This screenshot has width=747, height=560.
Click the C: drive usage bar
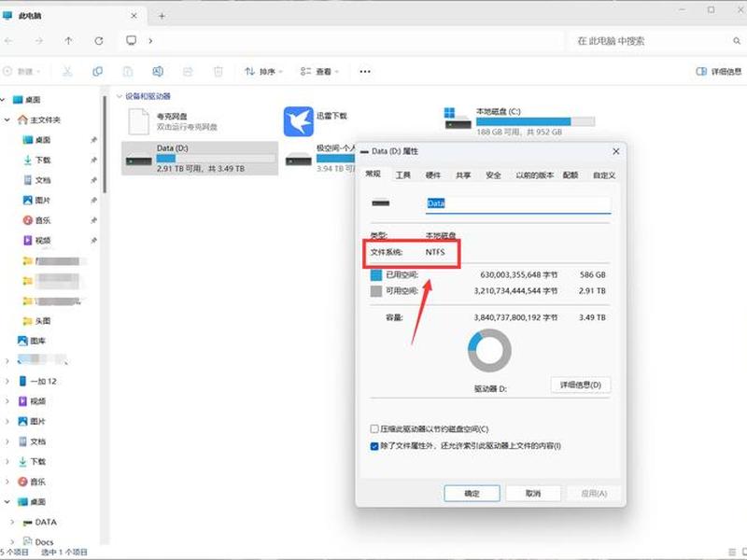(x=535, y=121)
